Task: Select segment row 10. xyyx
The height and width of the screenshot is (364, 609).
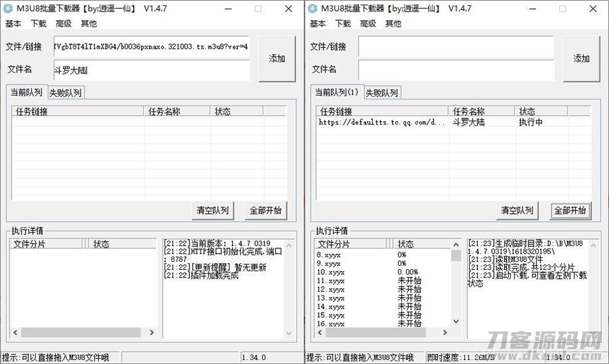Action: click(330, 272)
